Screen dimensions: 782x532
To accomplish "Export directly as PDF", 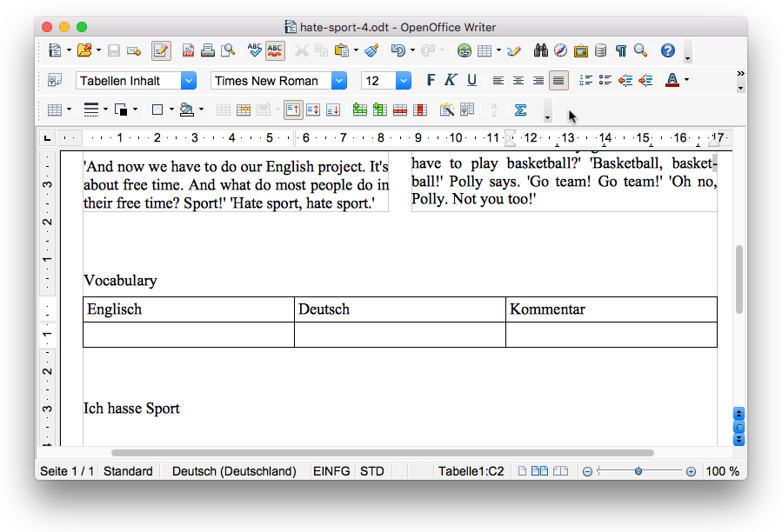I will 188,50.
